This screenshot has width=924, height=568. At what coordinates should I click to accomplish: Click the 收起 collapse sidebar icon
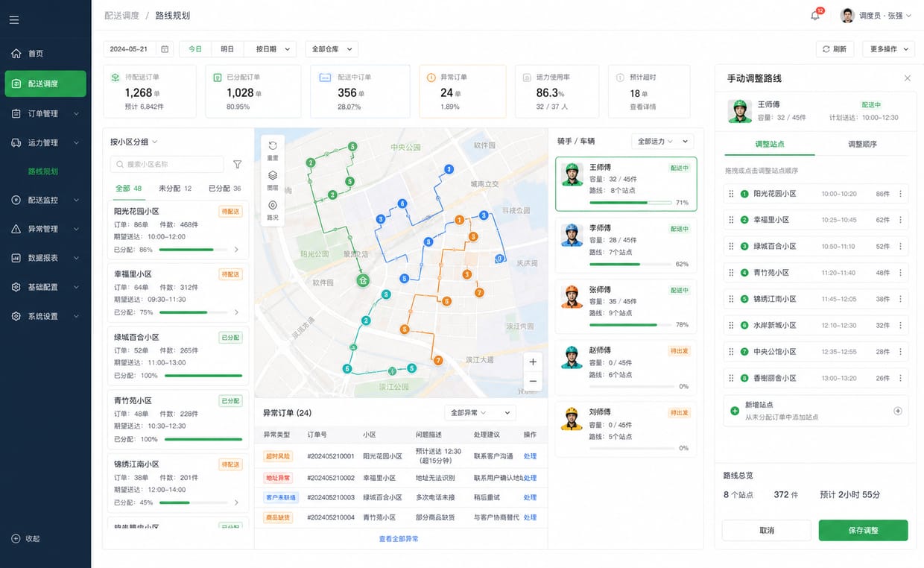[16, 539]
